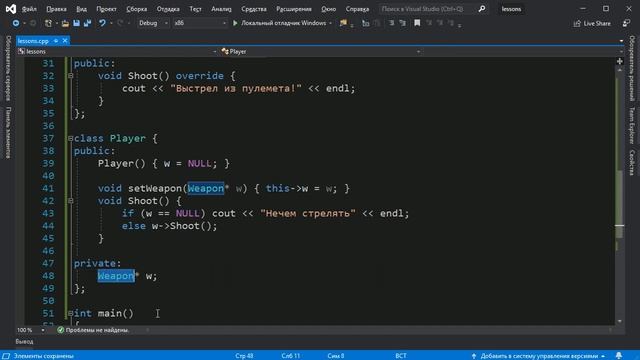Collapse the Shoot override method at line 32
The image size is (640, 360).
pos(71,76)
